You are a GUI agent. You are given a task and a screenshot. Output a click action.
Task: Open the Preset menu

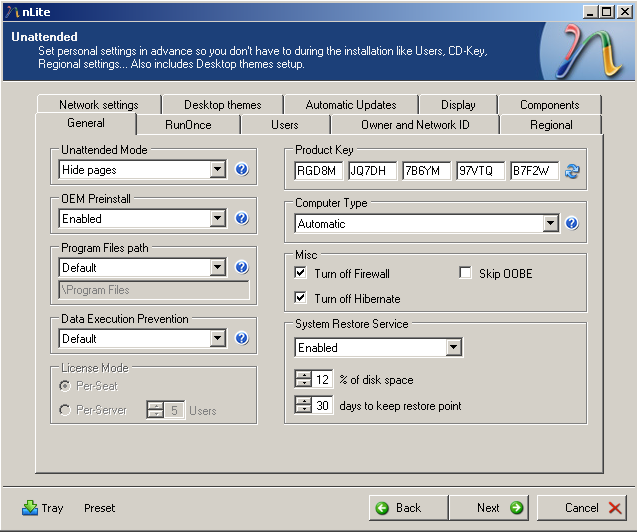100,508
